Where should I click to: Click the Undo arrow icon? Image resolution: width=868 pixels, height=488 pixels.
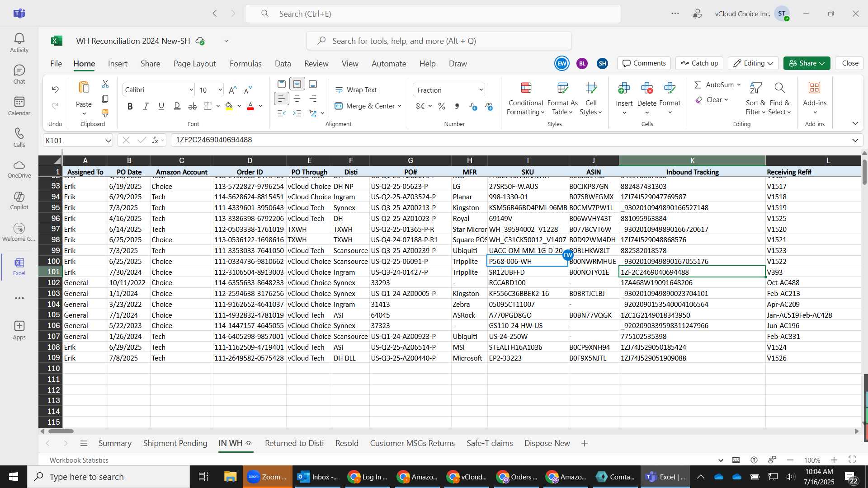pos(55,89)
